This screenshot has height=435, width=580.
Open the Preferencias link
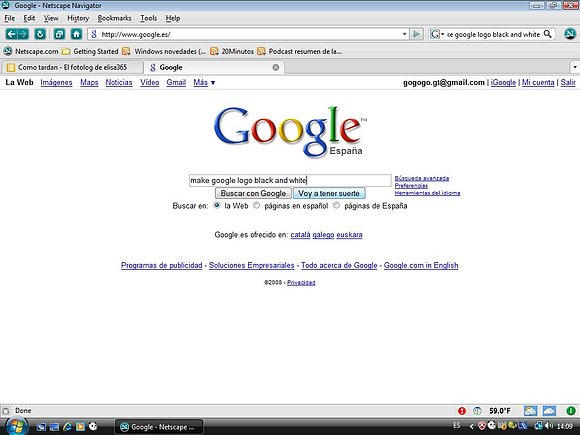411,186
